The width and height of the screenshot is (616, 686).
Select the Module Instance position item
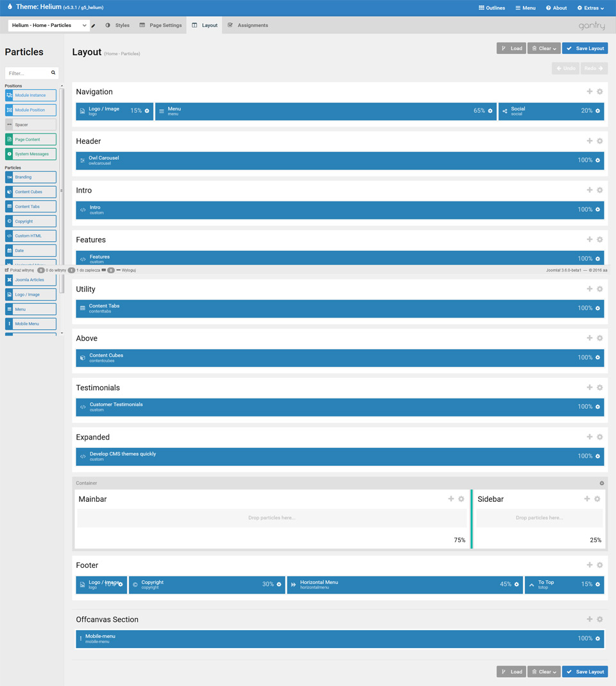click(31, 96)
